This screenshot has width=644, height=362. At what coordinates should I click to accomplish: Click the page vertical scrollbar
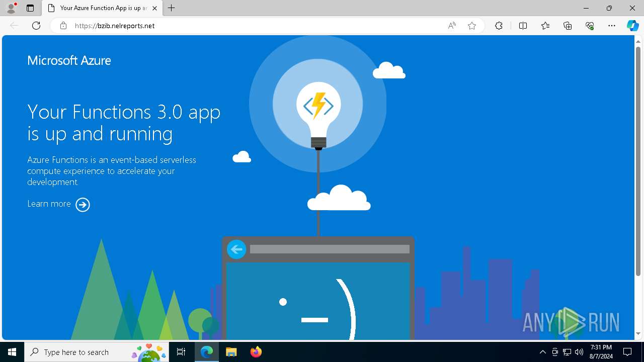638,161
